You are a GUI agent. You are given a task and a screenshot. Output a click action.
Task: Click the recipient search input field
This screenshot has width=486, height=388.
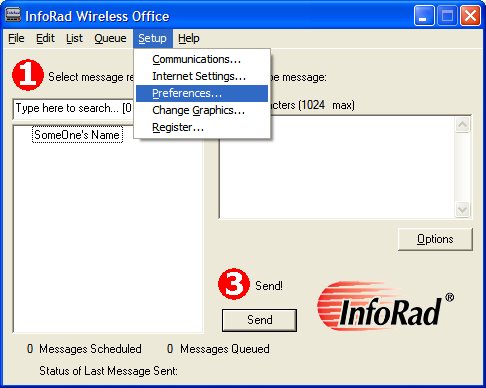73,108
